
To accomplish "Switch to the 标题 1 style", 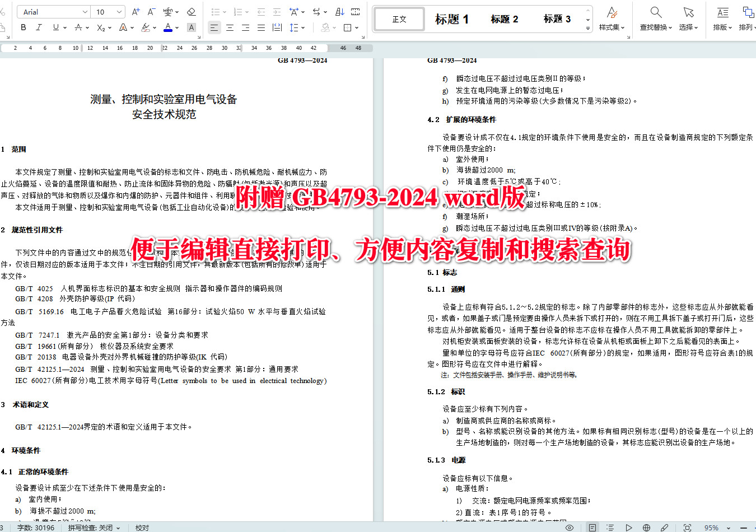I will click(451, 18).
